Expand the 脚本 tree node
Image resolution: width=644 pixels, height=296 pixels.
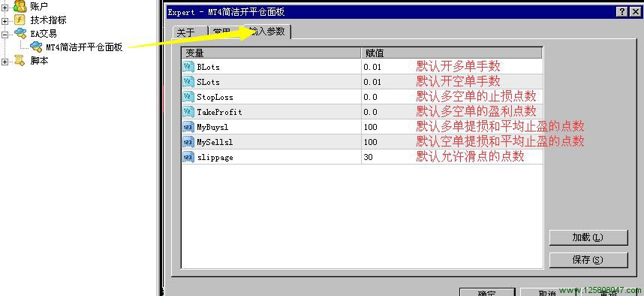pyautogui.click(x=5, y=62)
